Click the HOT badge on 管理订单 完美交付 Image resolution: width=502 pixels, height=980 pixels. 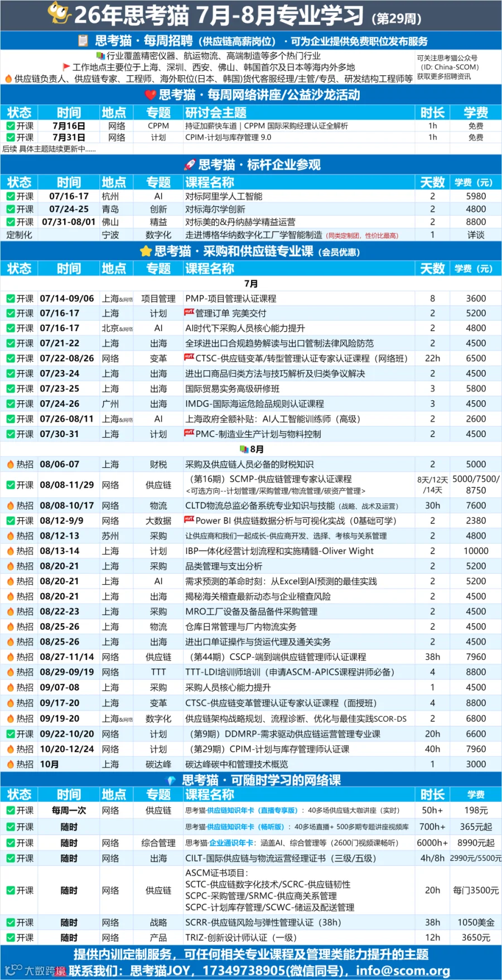[x=189, y=312]
